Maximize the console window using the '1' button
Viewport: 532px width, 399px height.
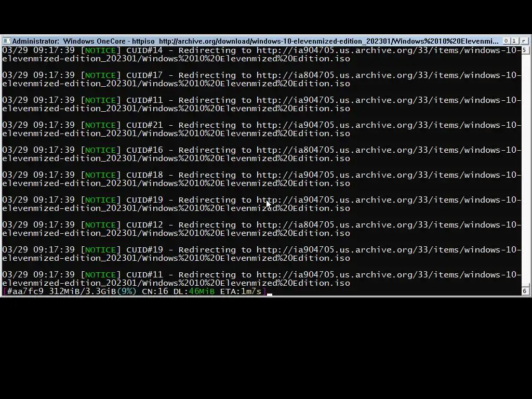point(514,41)
